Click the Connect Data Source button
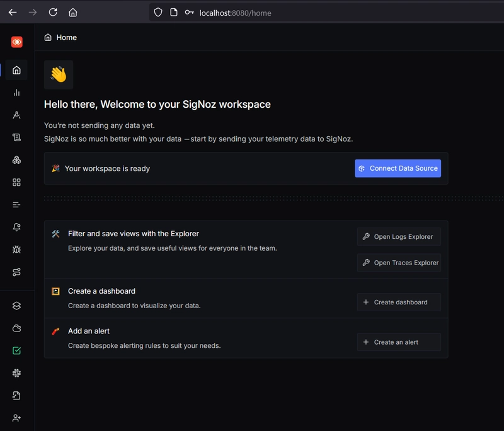Screen dimensions: 504x431 coord(398,168)
